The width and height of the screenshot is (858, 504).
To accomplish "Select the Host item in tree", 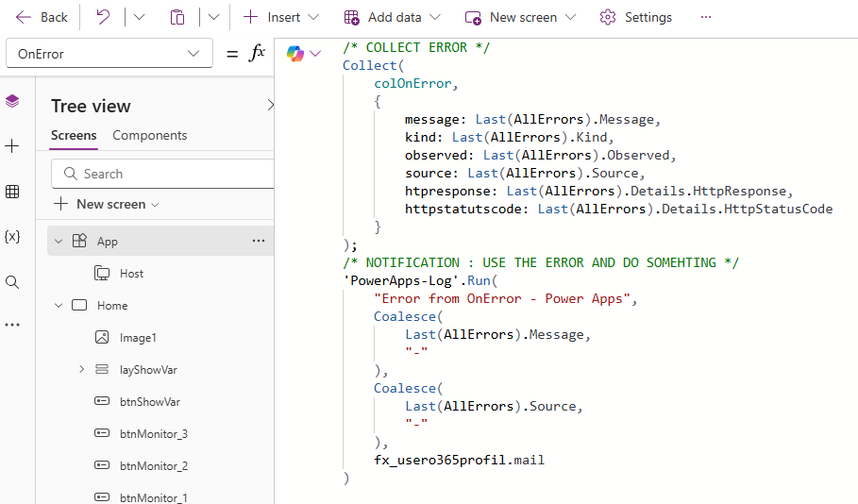I will (131, 274).
